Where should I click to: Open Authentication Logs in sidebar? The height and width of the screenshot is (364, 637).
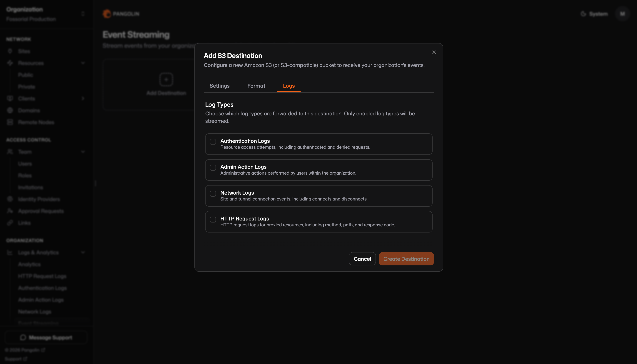[42, 288]
